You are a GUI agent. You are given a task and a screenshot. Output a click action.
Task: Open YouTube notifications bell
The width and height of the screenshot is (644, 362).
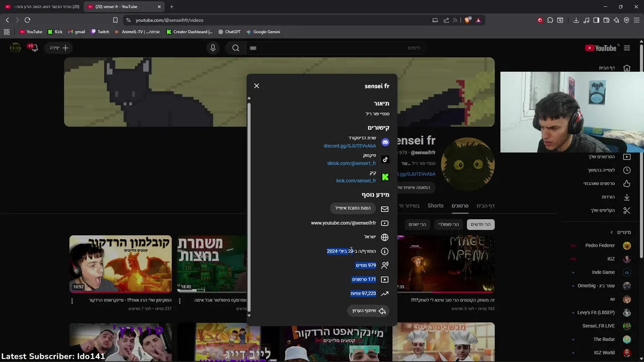pyautogui.click(x=33, y=48)
